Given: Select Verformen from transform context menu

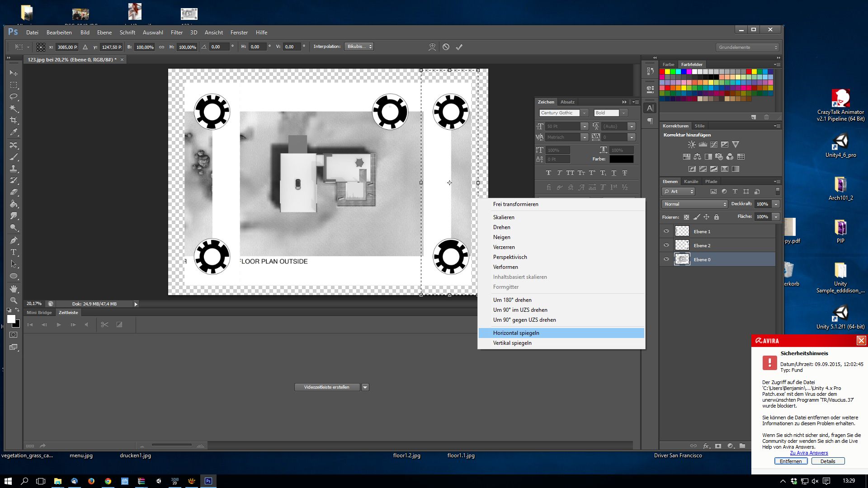Looking at the screenshot, I should click(505, 266).
